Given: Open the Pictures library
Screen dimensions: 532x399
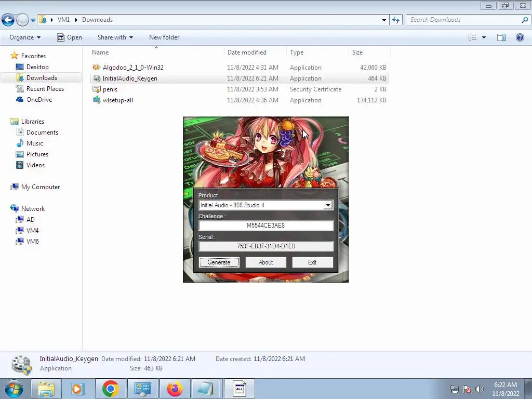Looking at the screenshot, I should [x=37, y=154].
